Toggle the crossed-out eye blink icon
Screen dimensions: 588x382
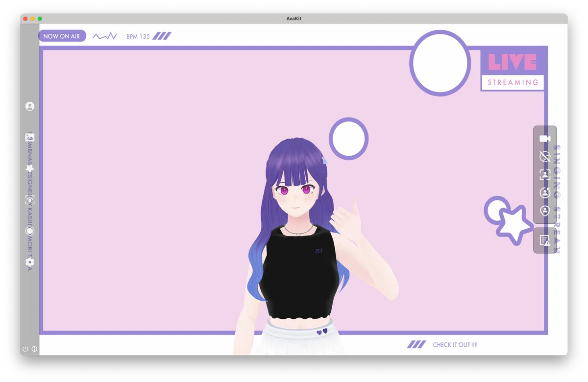tap(545, 157)
